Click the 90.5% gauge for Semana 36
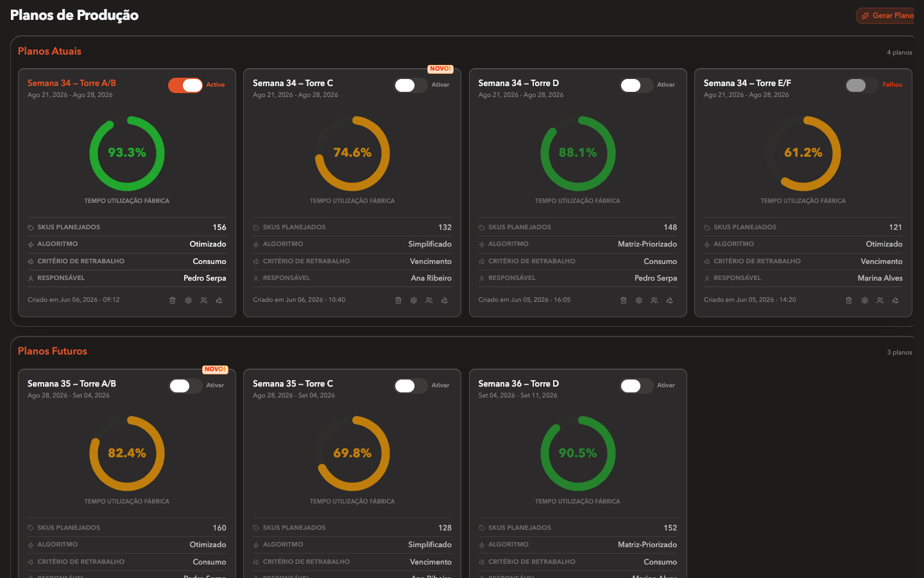The width and height of the screenshot is (924, 578). (x=578, y=453)
